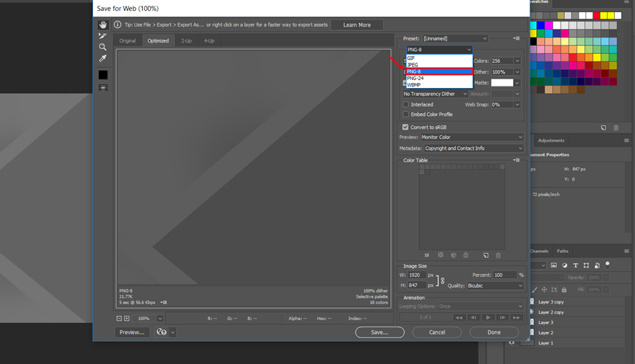Click the play animation button
Image resolution: width=635 pixels, height=364 pixels.
click(x=488, y=317)
